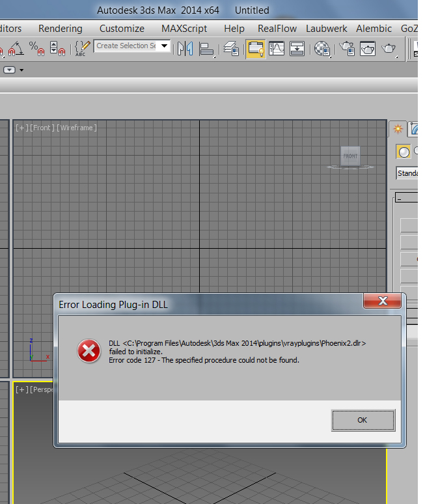This screenshot has height=504, width=425.
Task: Click the 'Error code 127' message line
Action: coord(204,360)
